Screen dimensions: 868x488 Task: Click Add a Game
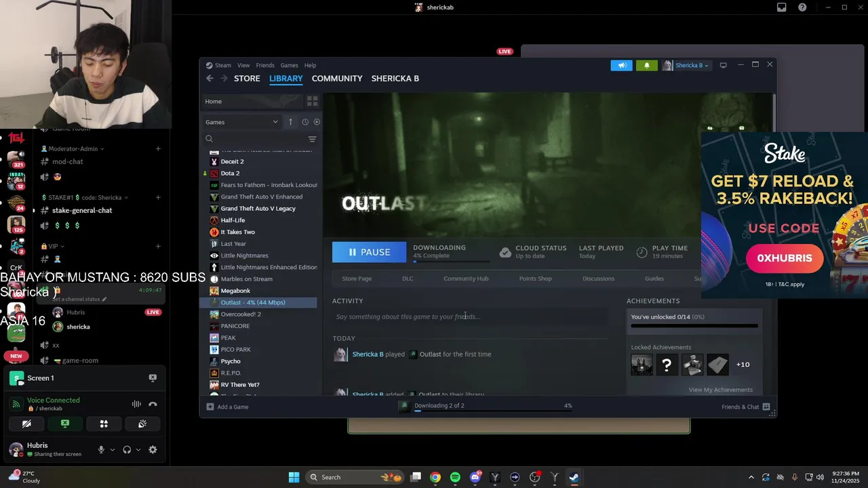[x=227, y=407]
